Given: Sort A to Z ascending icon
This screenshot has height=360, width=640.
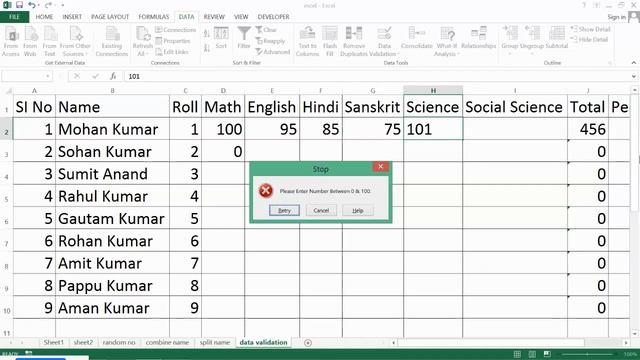Looking at the screenshot, I should click(x=207, y=33).
